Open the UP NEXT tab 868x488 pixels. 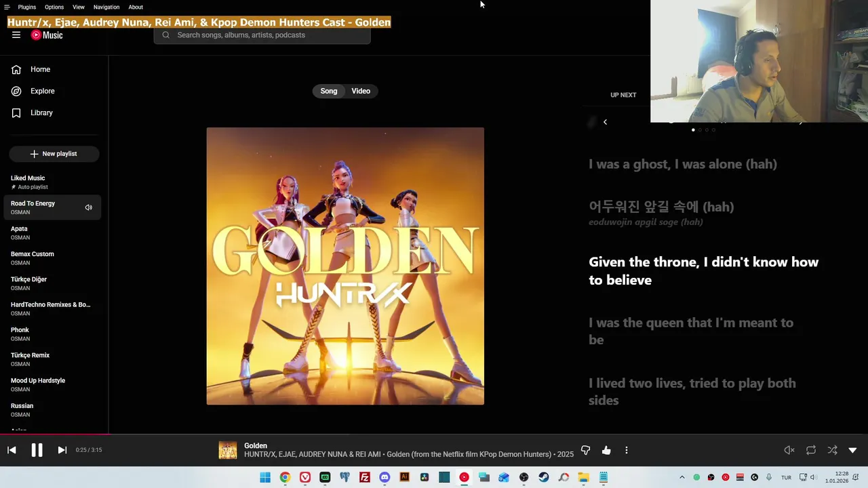click(623, 95)
